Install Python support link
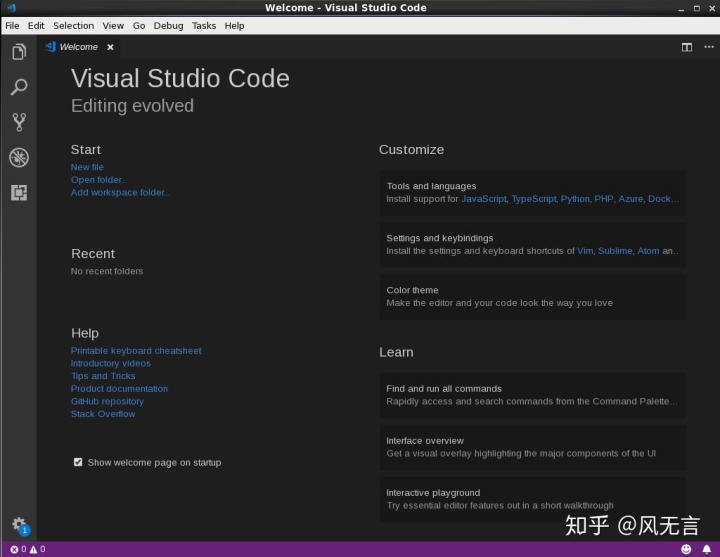Image resolution: width=720 pixels, height=557 pixels. click(x=575, y=199)
